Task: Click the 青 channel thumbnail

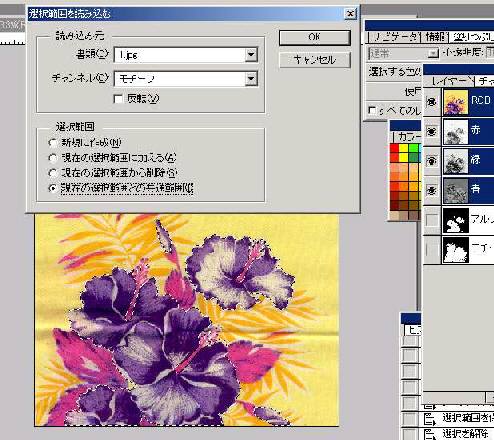Action: (456, 190)
